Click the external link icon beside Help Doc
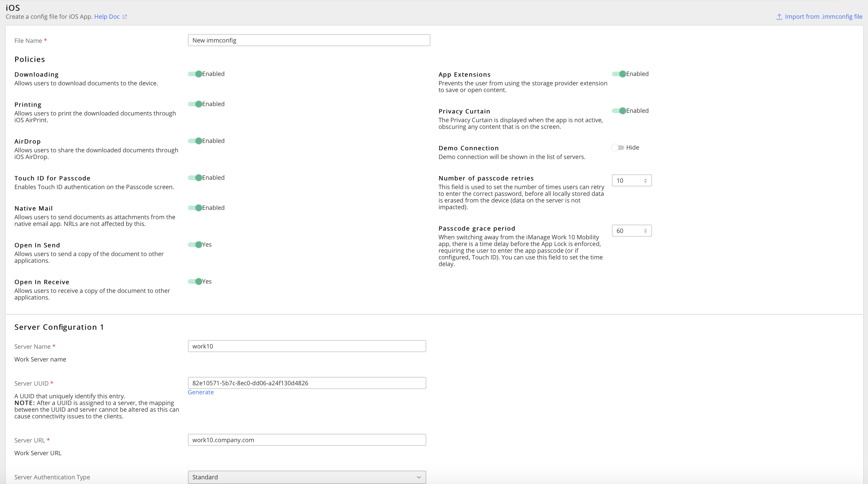This screenshot has width=868, height=484. coord(125,17)
